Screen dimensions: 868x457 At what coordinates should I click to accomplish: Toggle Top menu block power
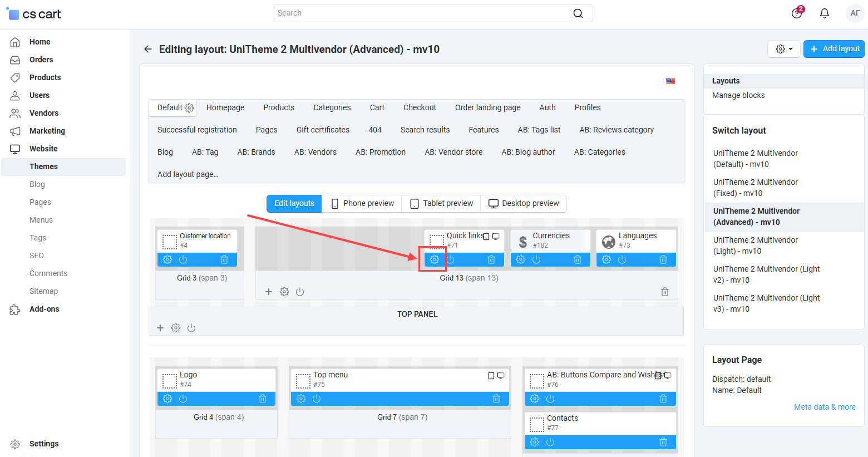tap(317, 399)
